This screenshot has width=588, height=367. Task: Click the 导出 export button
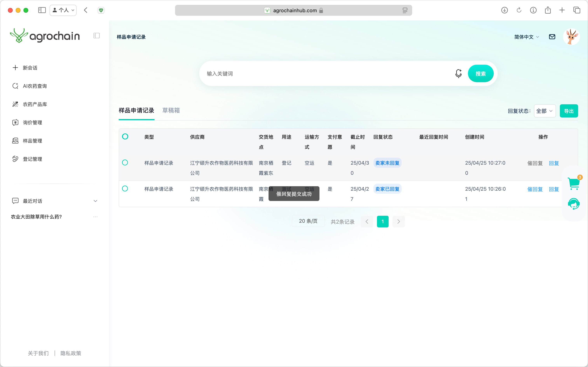click(569, 111)
